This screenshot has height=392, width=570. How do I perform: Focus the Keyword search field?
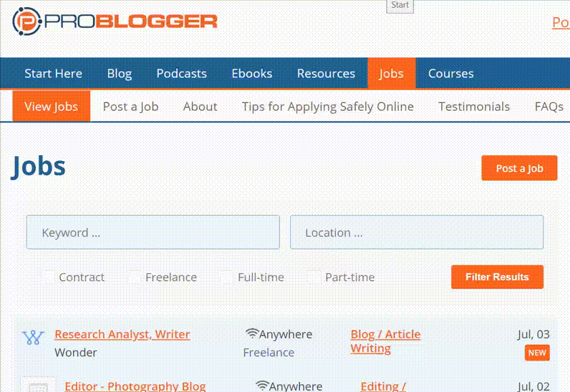click(x=153, y=232)
